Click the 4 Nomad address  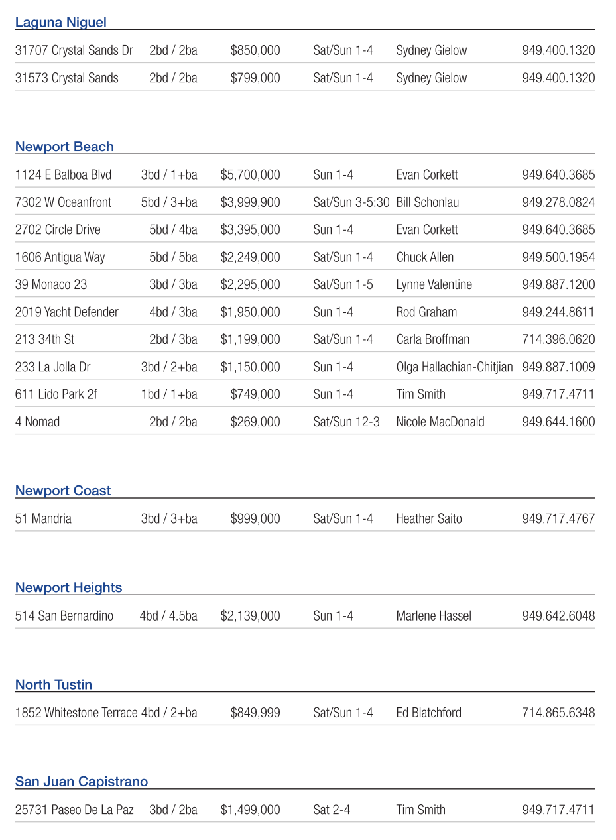coord(37,422)
